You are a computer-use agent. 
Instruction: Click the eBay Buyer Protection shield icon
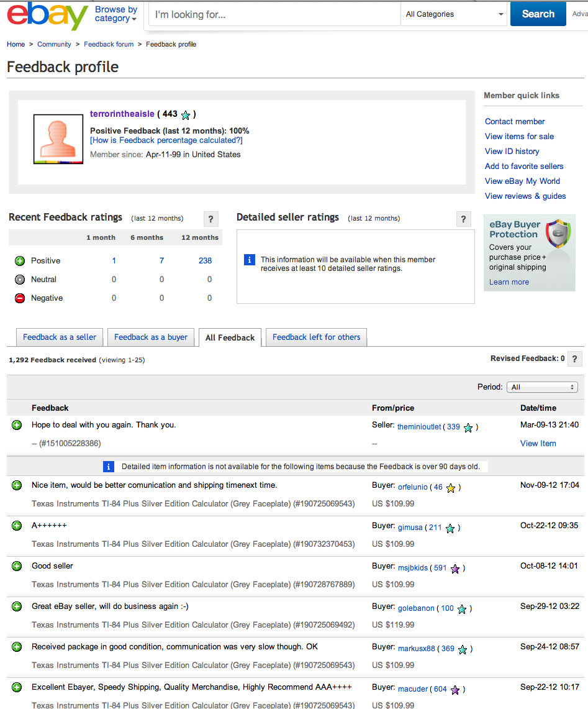[558, 233]
